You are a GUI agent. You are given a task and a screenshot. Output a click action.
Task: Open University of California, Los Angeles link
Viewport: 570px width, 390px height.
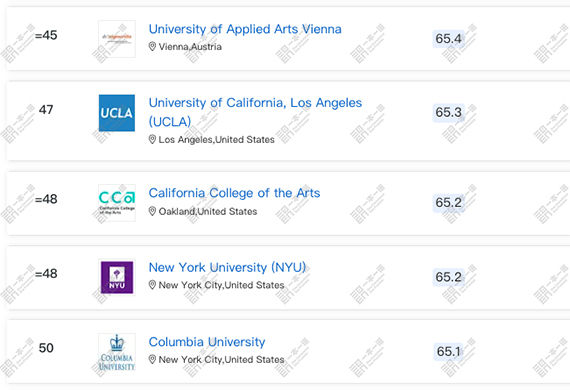pyautogui.click(x=255, y=112)
